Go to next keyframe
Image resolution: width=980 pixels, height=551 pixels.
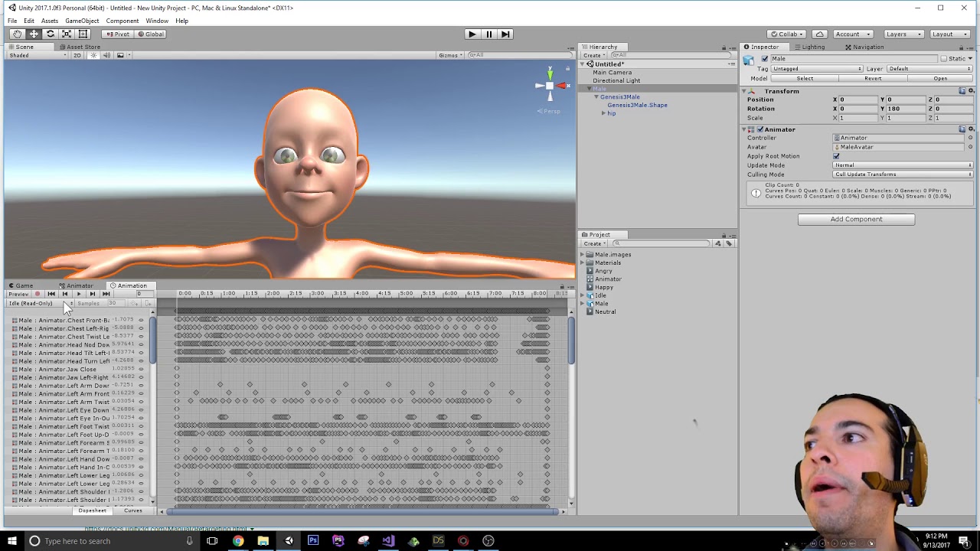click(x=92, y=294)
